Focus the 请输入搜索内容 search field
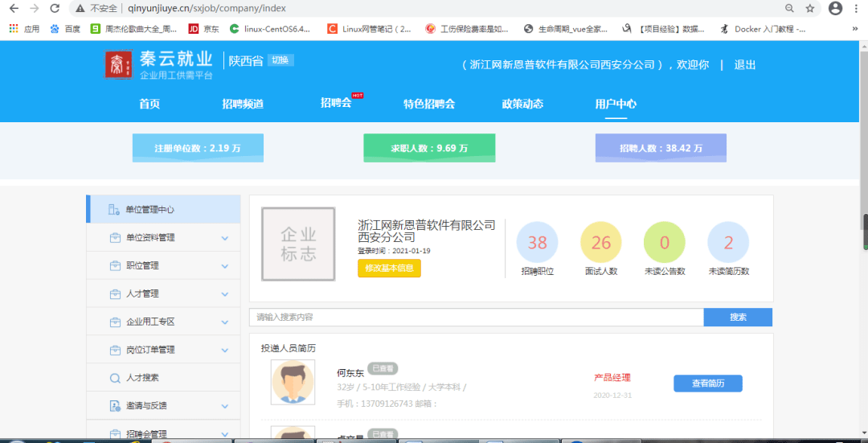The width and height of the screenshot is (868, 443). pyautogui.click(x=477, y=318)
